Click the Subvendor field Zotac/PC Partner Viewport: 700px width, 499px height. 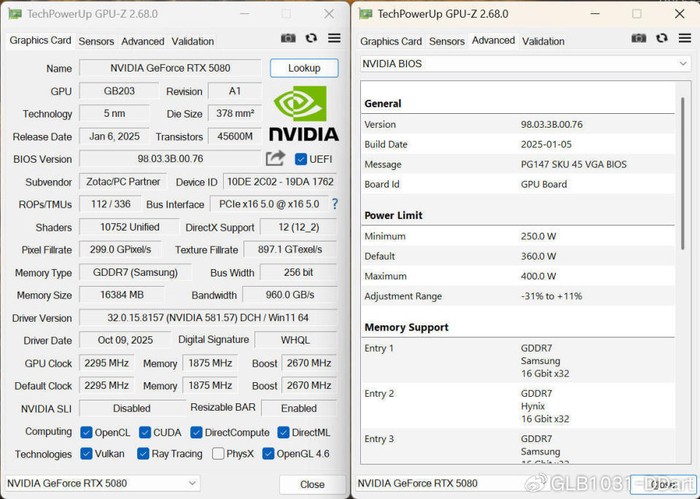123,182
